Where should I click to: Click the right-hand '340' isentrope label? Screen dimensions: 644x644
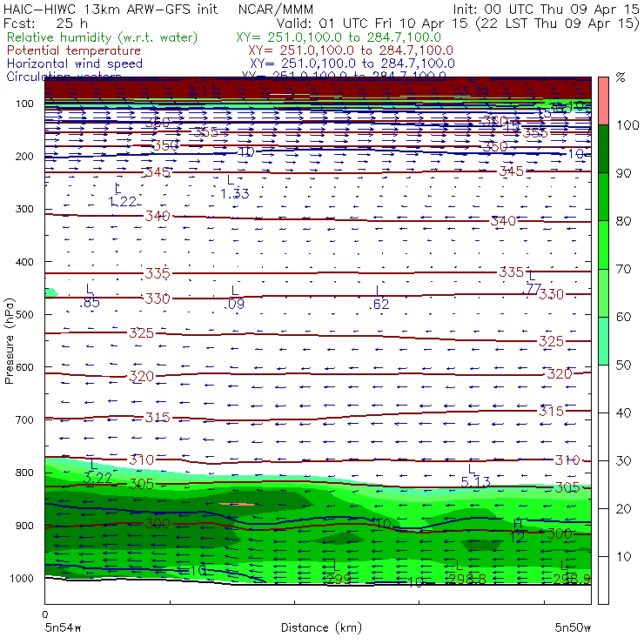503,221
